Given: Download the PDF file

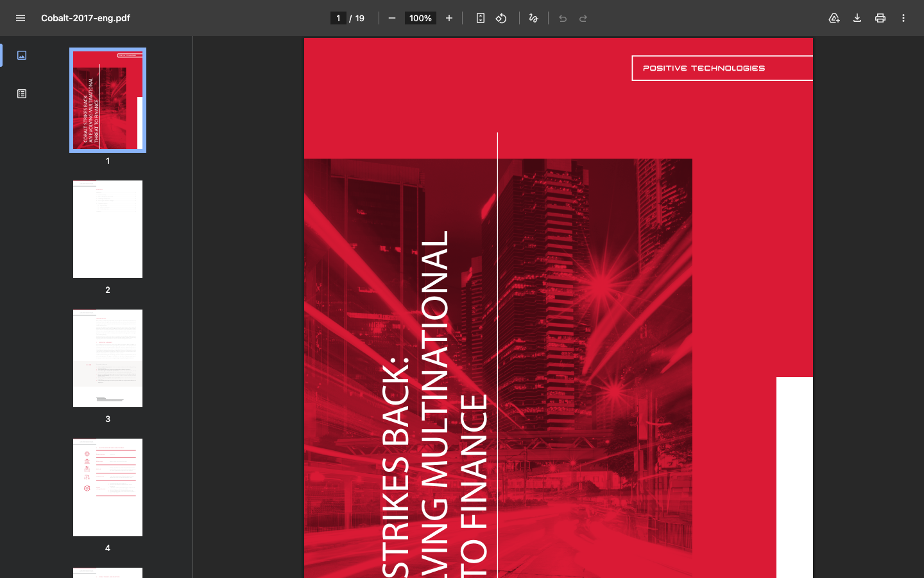Looking at the screenshot, I should 857,18.
